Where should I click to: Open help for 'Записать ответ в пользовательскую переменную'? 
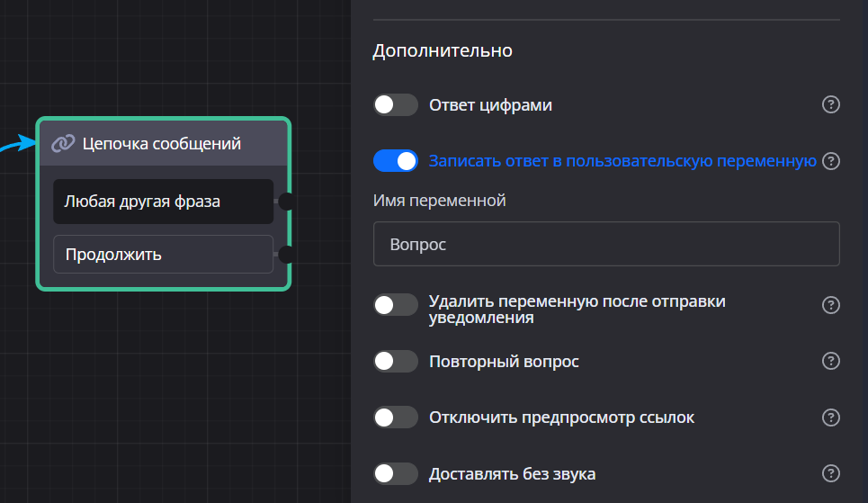(x=831, y=161)
